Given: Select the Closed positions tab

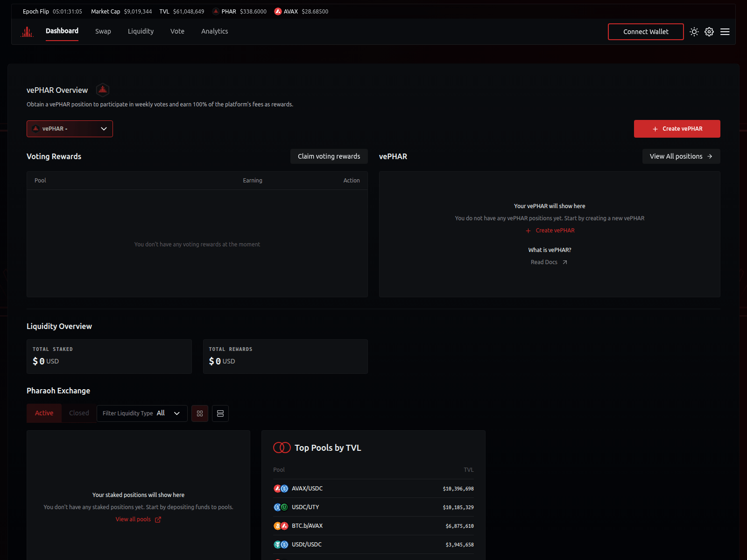Looking at the screenshot, I should click(x=79, y=413).
